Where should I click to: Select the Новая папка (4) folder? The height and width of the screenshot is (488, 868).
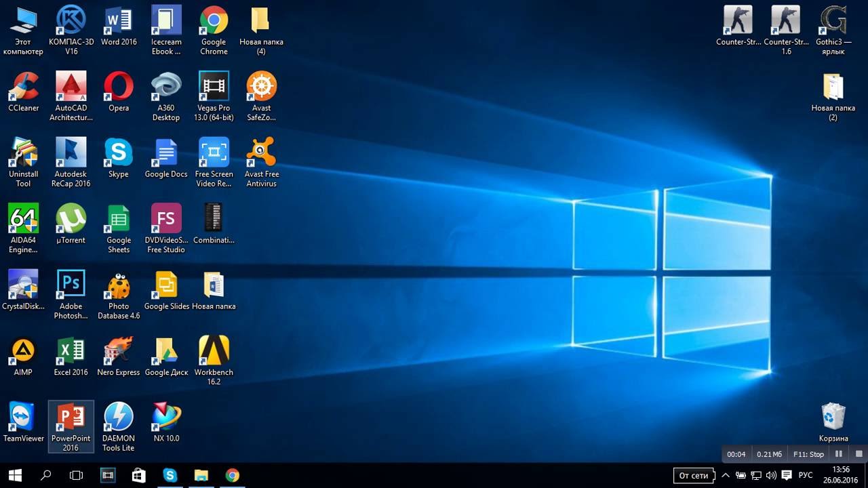tap(261, 30)
